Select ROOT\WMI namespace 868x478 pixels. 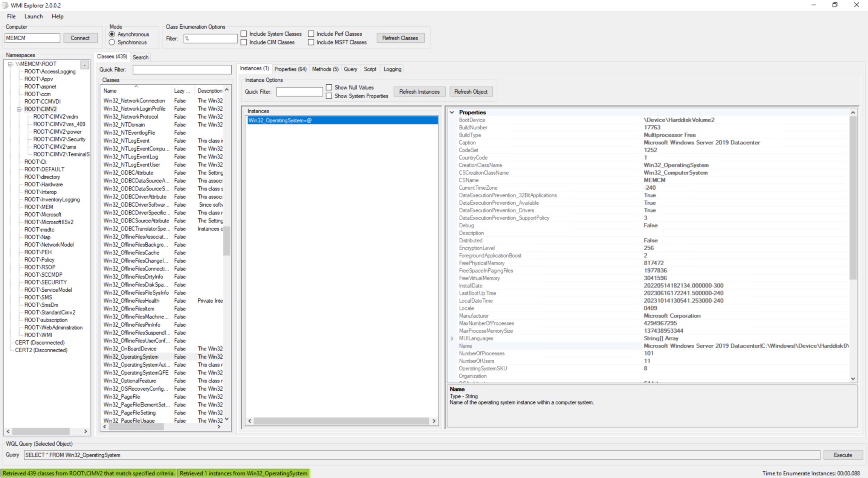pyautogui.click(x=38, y=335)
